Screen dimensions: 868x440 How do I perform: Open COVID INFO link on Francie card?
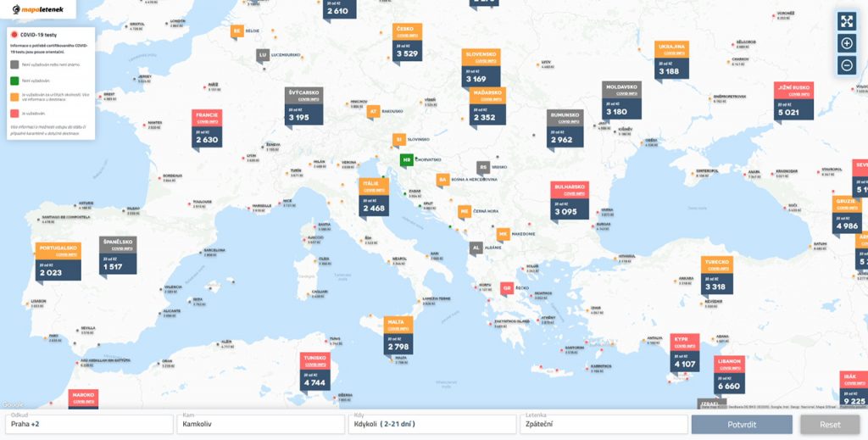tap(207, 122)
